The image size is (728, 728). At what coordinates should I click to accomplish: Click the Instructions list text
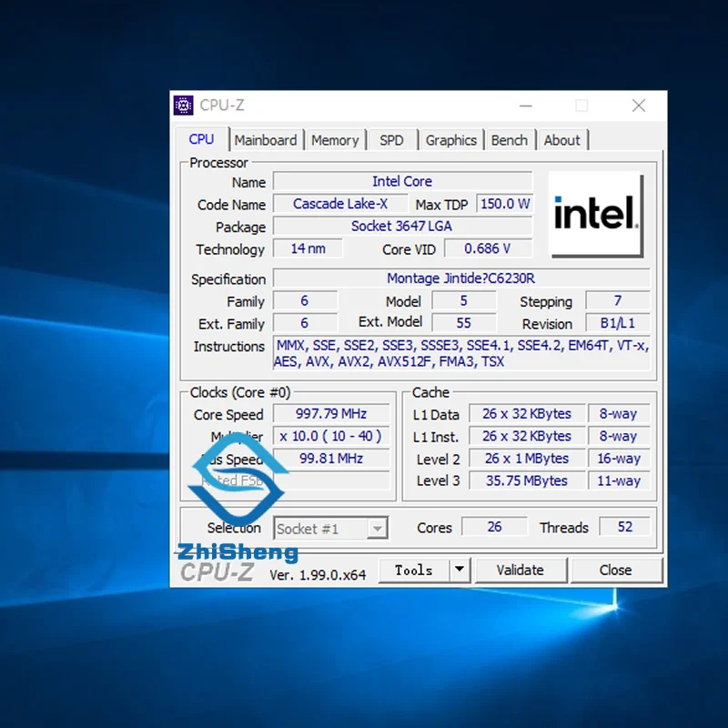[x=461, y=353]
